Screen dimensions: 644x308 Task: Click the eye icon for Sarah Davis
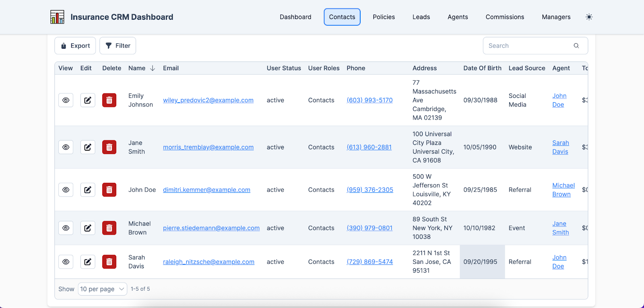pyautogui.click(x=66, y=262)
